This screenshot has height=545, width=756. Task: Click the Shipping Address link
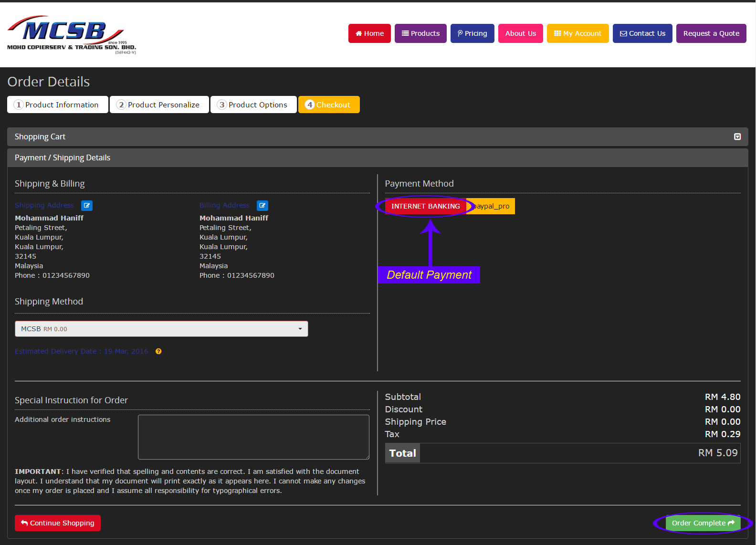click(x=44, y=205)
